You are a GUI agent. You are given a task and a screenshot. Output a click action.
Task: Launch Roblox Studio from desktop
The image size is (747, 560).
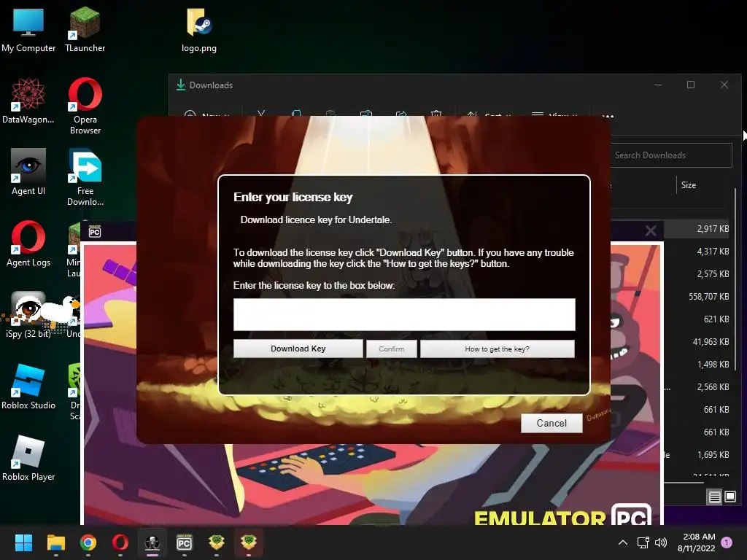pos(28,386)
